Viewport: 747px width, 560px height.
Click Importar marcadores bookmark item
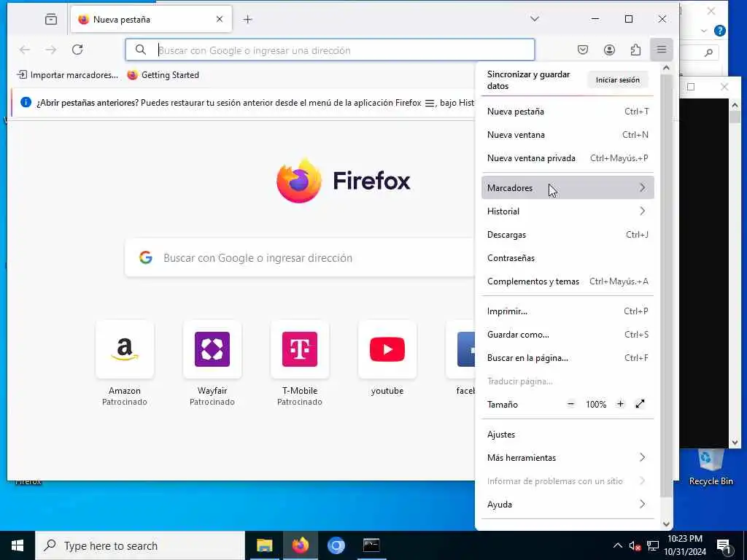(x=67, y=75)
